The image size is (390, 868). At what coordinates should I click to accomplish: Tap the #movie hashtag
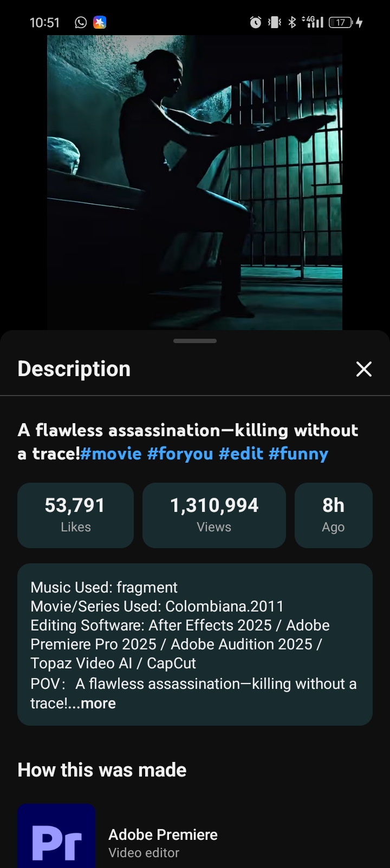click(x=111, y=453)
